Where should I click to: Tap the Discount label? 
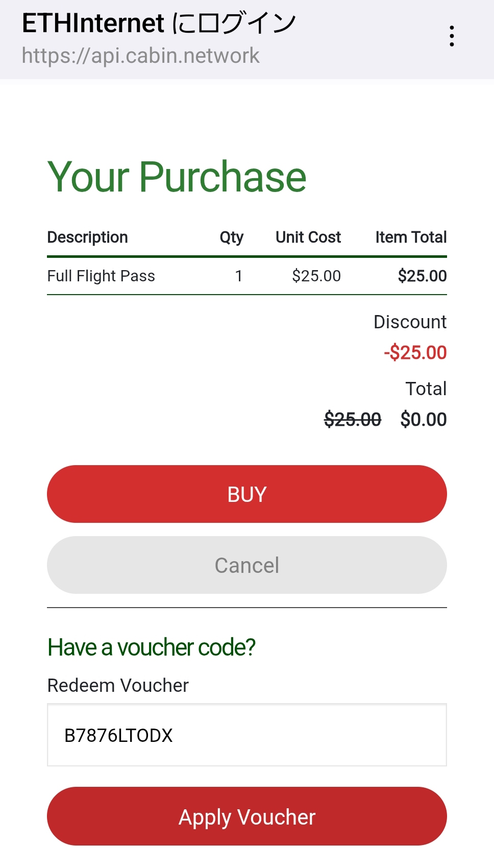click(x=410, y=322)
